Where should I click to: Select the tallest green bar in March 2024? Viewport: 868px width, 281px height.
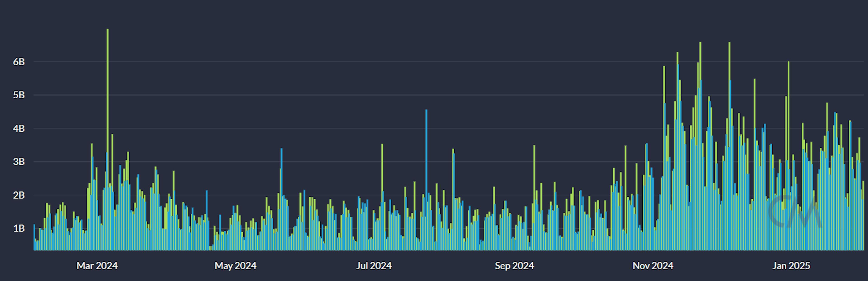point(108,139)
